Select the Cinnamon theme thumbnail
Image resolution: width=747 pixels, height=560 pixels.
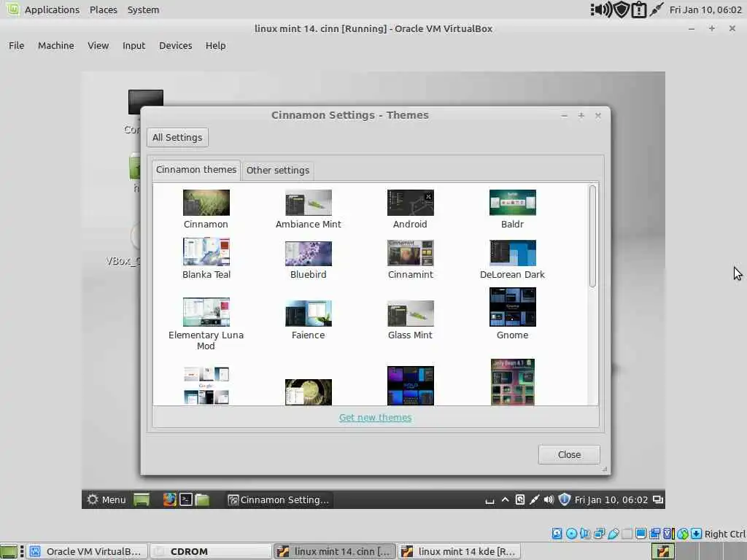pos(206,203)
